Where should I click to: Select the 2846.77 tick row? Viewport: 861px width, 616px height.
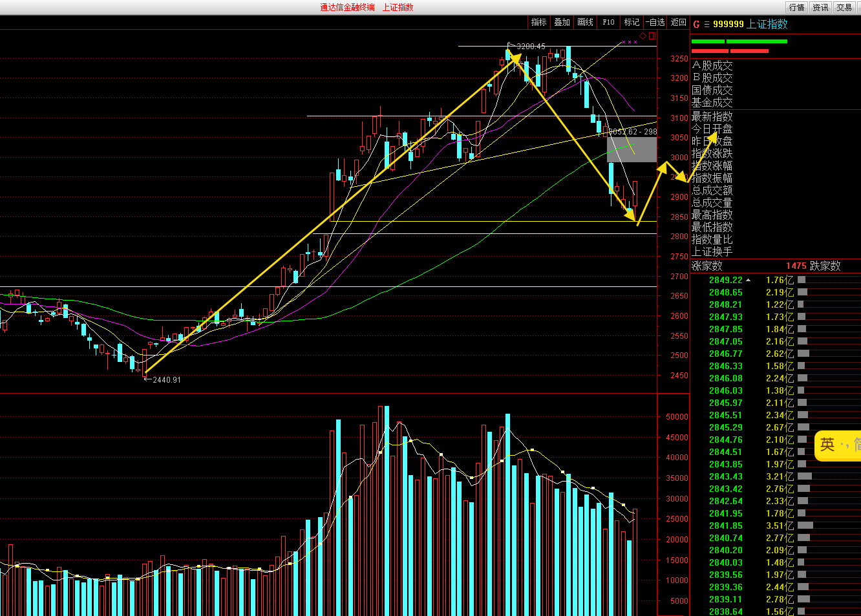pos(776,354)
